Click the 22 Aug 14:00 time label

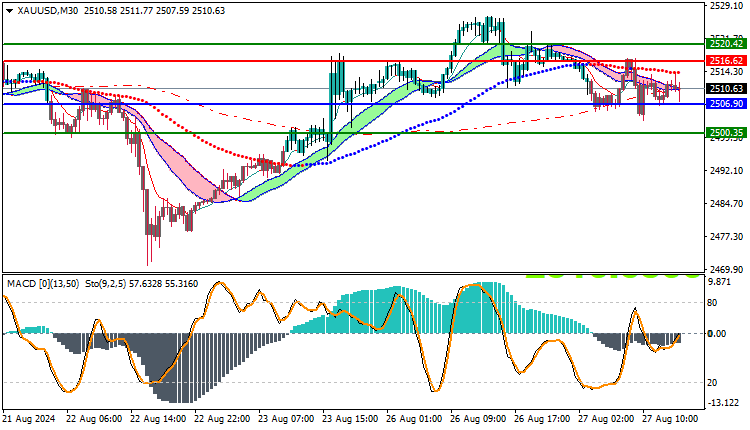pos(158,419)
